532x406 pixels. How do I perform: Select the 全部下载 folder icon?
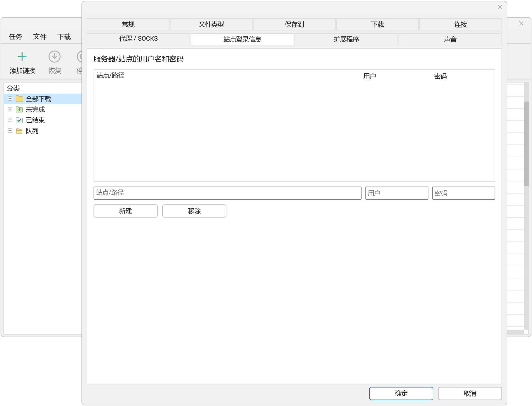point(19,99)
